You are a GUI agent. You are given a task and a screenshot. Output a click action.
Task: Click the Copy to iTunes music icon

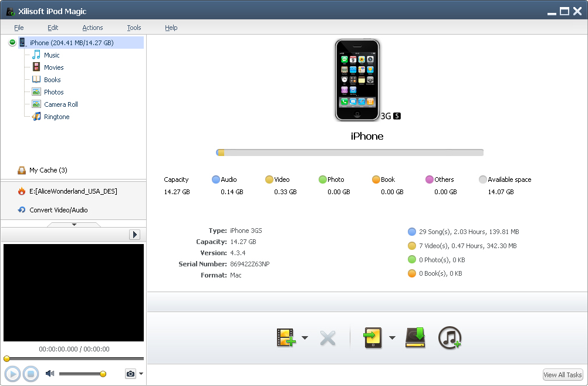(450, 338)
